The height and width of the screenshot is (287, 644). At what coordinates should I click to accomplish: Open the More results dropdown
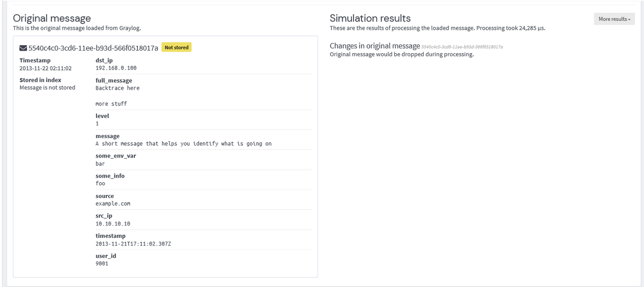coord(614,19)
